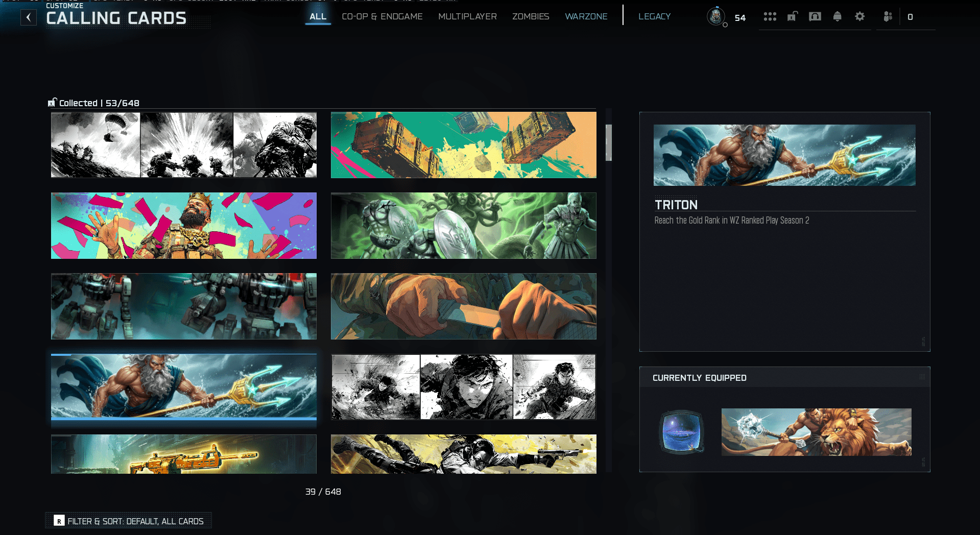Open the Warzone tab
This screenshot has width=980, height=535.
(586, 16)
